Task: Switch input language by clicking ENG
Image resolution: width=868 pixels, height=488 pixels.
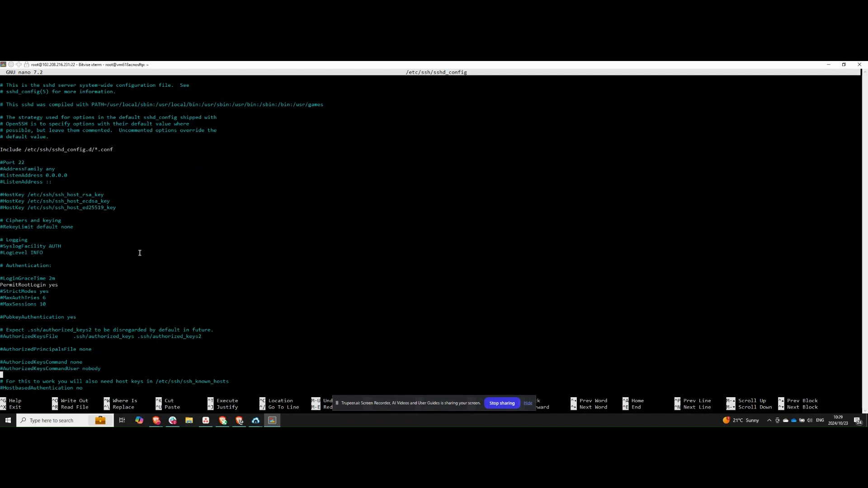Action: tap(820, 420)
